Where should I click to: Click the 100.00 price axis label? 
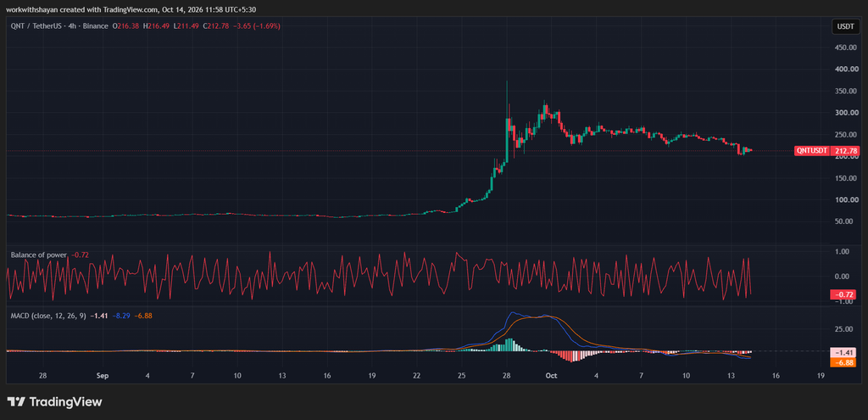coord(845,199)
